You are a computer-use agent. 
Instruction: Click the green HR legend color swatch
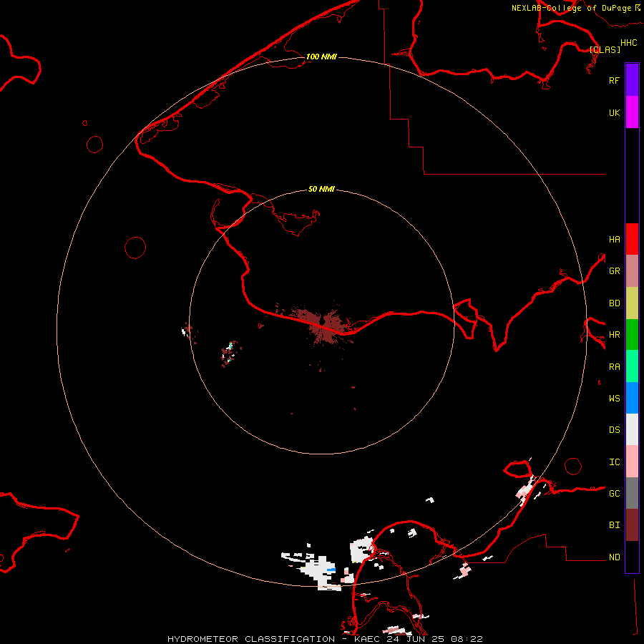pyautogui.click(x=632, y=335)
